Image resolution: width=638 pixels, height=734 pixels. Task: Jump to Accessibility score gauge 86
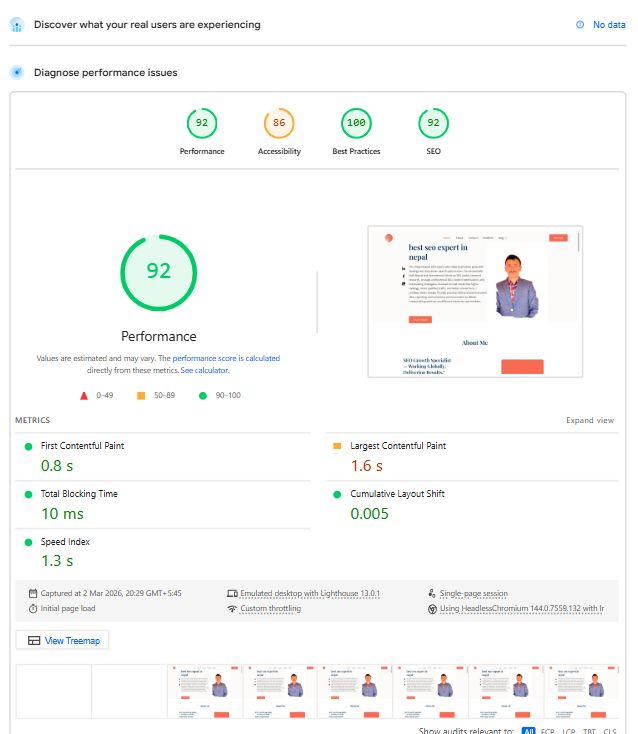coord(279,123)
